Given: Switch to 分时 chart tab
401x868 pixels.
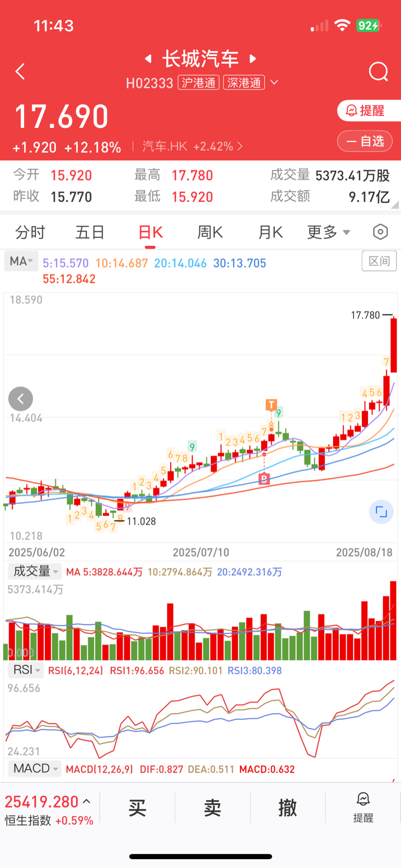Looking at the screenshot, I should point(30,232).
